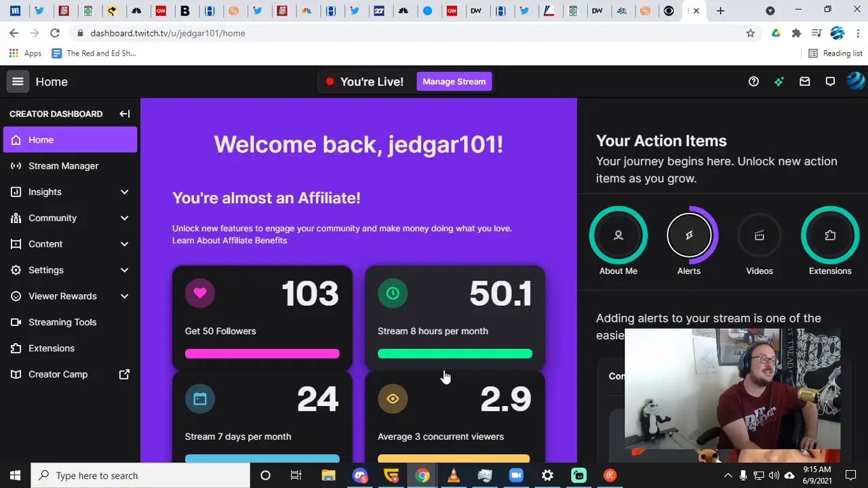
Task: Open the Get 50 Followers card
Action: pos(262,318)
